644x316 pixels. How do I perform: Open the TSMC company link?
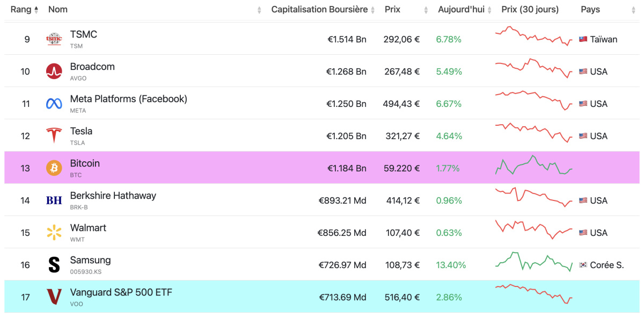pos(84,34)
